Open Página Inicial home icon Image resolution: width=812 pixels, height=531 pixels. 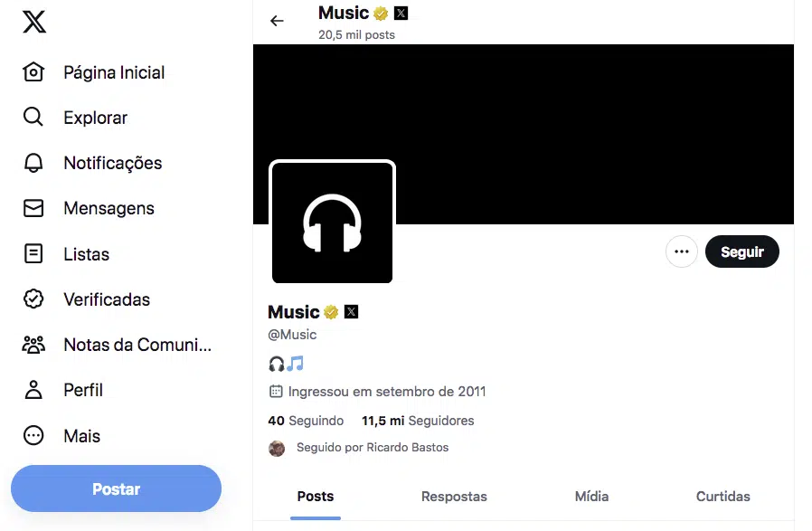[33, 72]
